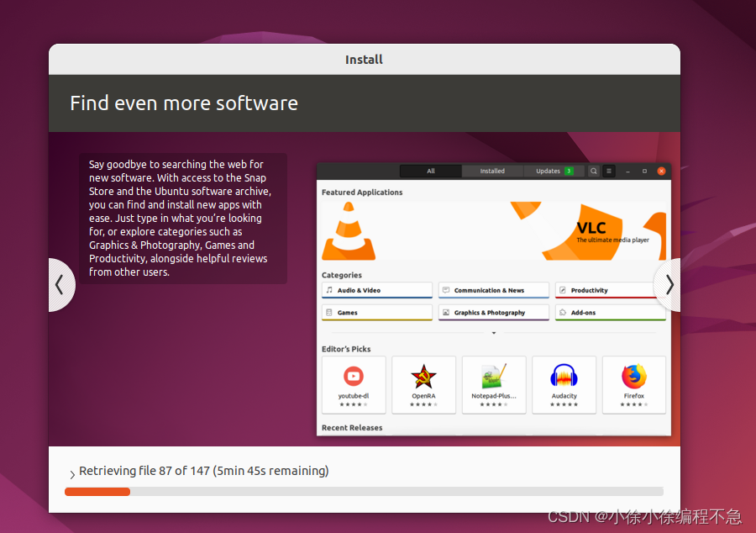This screenshot has height=533, width=756.
Task: Click the green updates count badge
Action: pyautogui.click(x=569, y=171)
